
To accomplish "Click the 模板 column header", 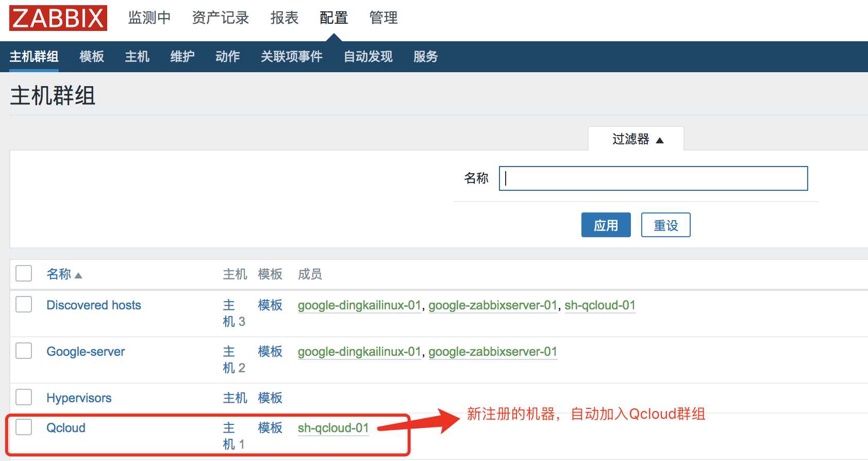I will tap(270, 274).
